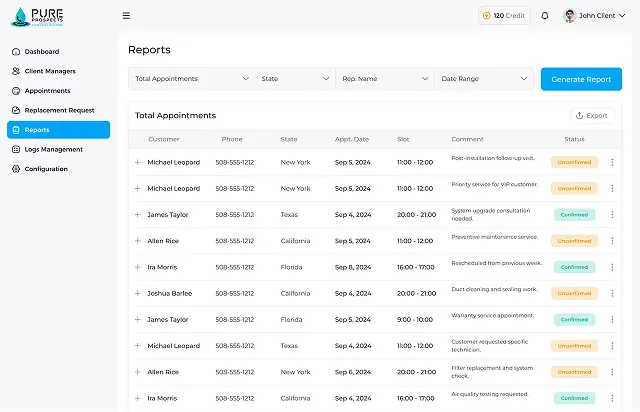The width and height of the screenshot is (640, 412).
Task: Open the notifications bell
Action: click(x=545, y=16)
